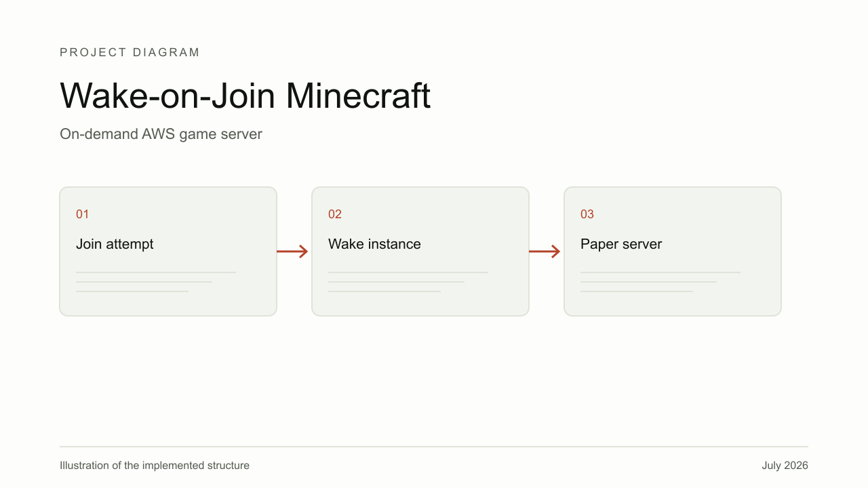Screen dimensions: 868x488
Task: Select the "Wake-on-Join Minecraft" title
Action: click(x=245, y=96)
